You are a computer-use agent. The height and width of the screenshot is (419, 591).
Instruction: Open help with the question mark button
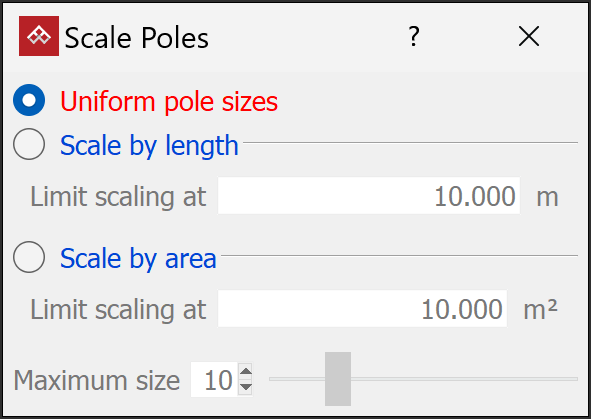point(414,37)
